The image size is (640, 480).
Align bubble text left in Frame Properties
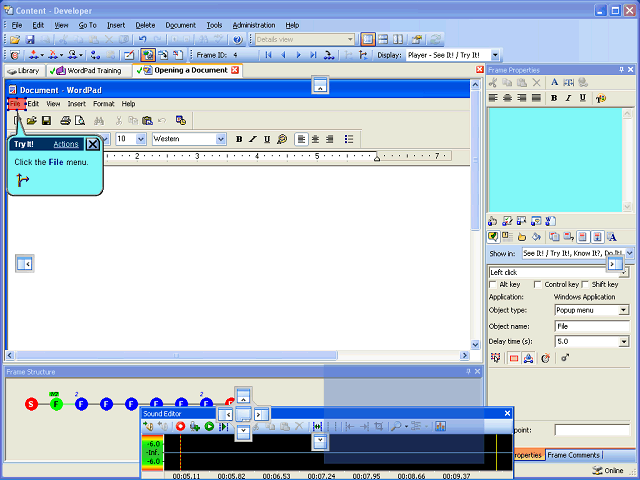tap(493, 98)
